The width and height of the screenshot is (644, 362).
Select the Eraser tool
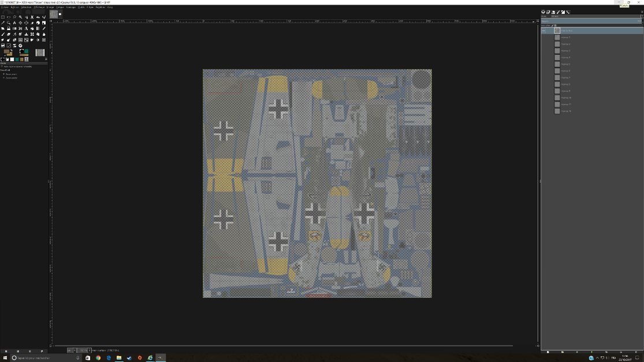click(9, 34)
